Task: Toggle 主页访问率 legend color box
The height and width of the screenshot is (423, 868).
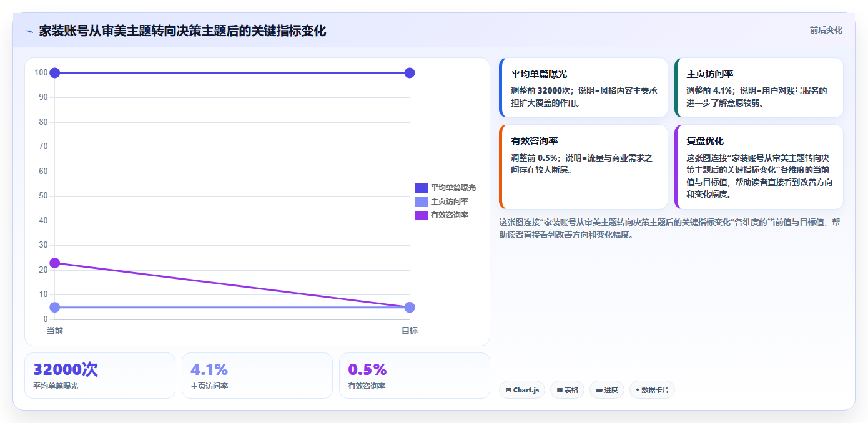Action: pyautogui.click(x=421, y=202)
